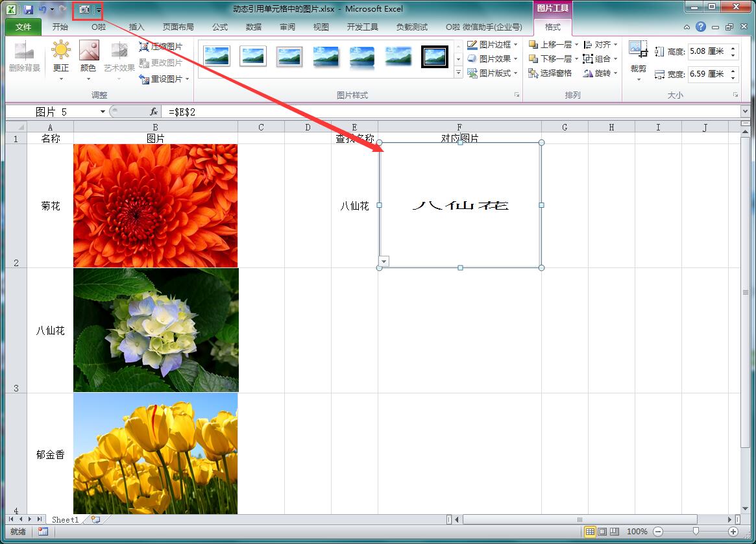
Task: Expand the Name Box dropdown
Action: click(103, 112)
